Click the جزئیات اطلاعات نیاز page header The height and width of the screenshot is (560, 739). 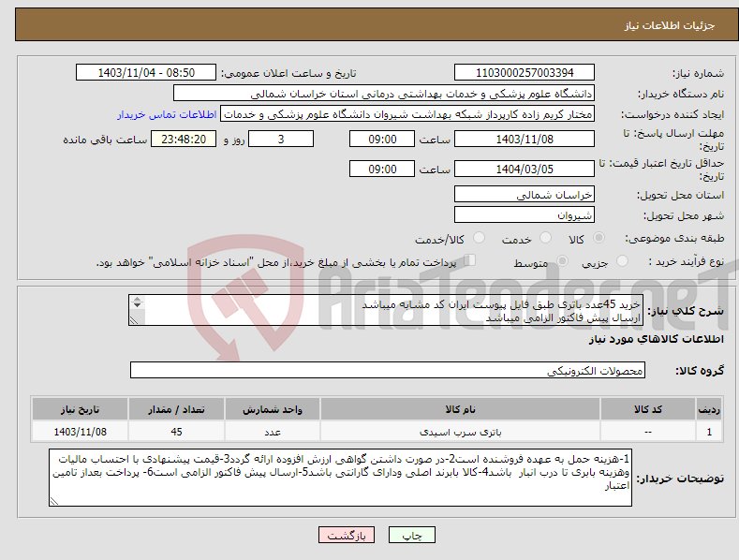(x=670, y=25)
